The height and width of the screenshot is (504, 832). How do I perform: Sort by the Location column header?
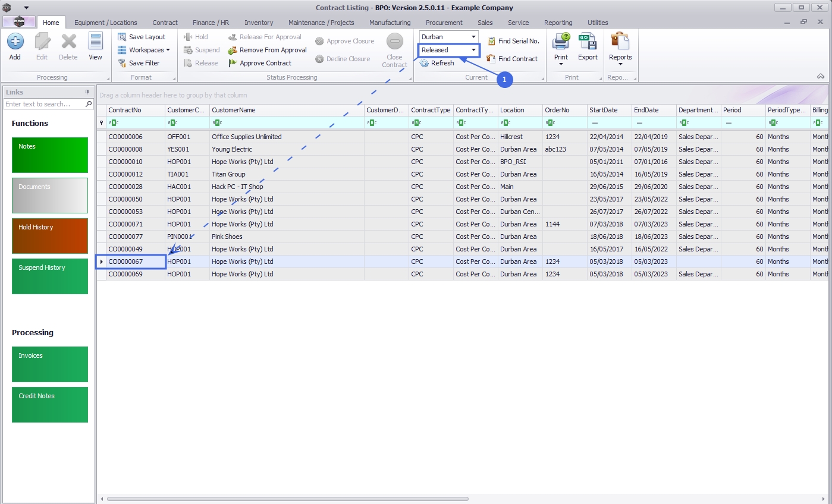[x=520, y=110]
